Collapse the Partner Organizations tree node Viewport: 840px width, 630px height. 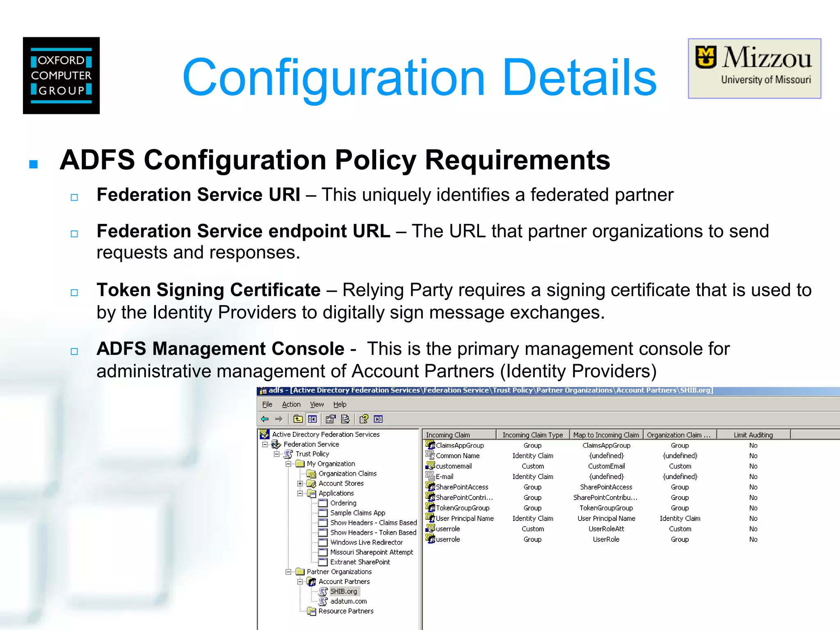click(288, 572)
